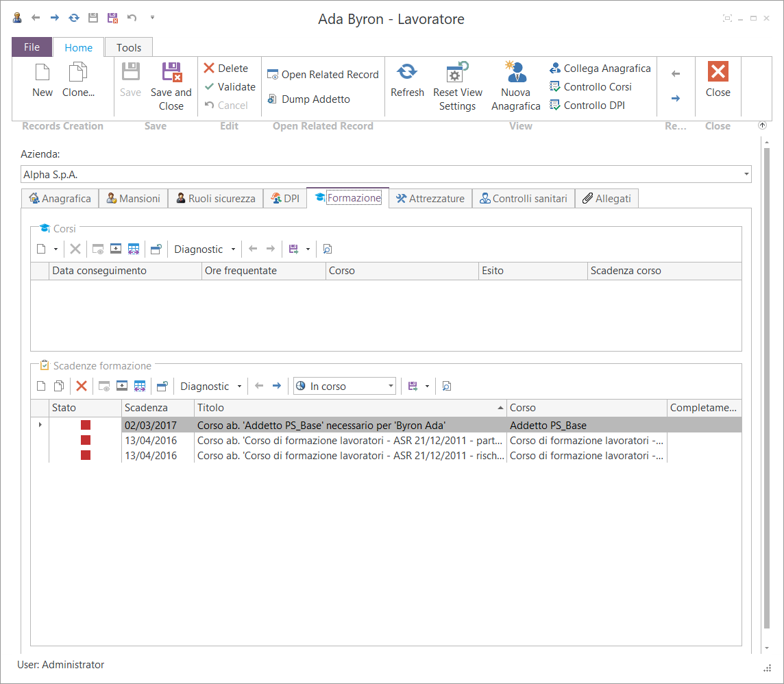Open the Anagrafica tab

click(x=60, y=199)
